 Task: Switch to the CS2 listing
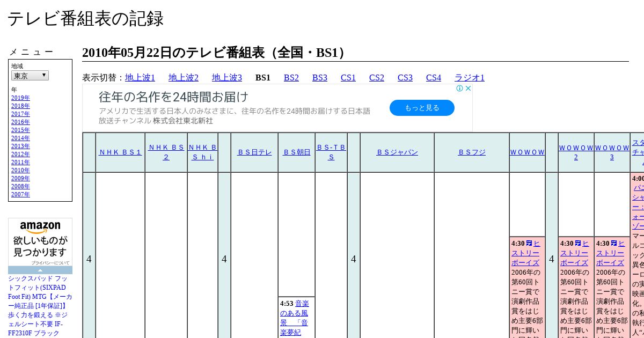pos(377,78)
